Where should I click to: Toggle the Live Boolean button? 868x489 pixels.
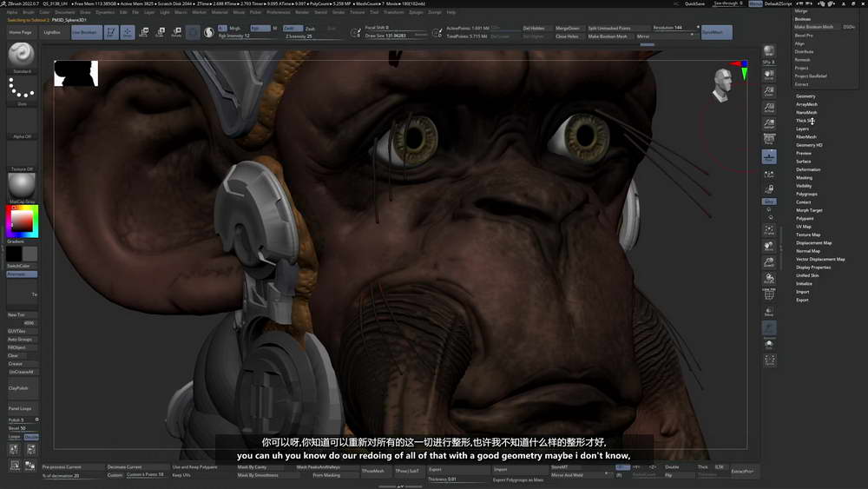[x=86, y=32]
